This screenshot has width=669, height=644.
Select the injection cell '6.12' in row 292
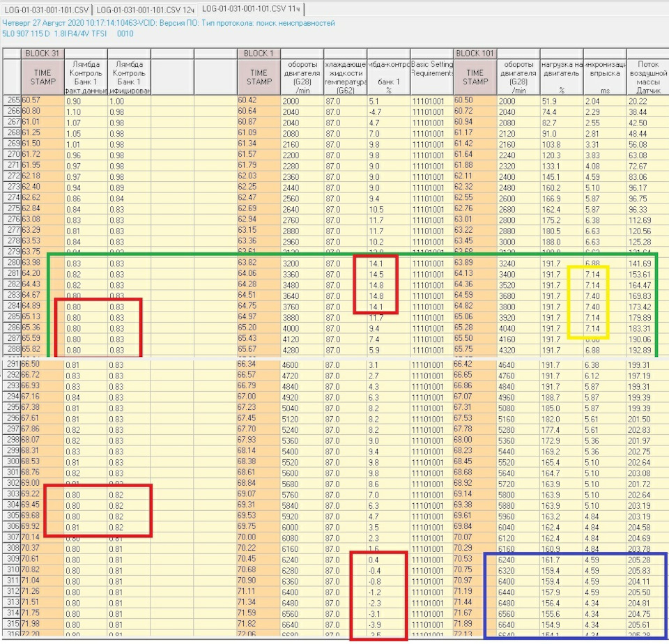click(605, 376)
